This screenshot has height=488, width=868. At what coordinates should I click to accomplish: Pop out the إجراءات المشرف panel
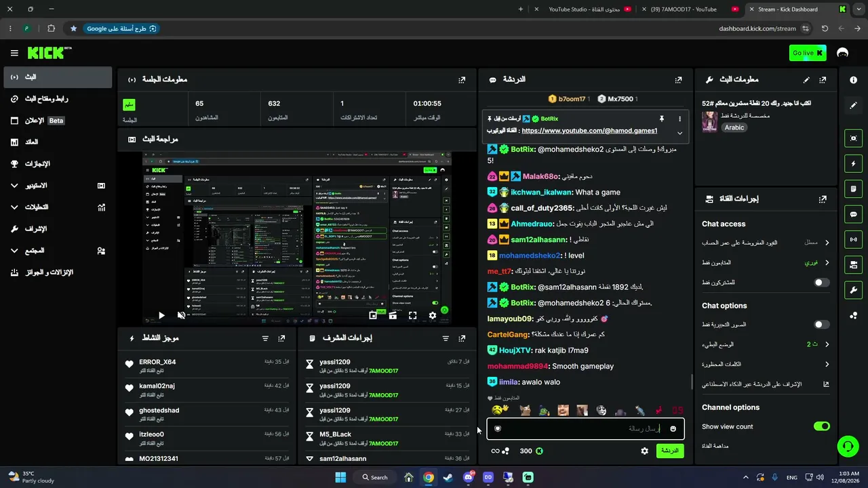[462, 338]
